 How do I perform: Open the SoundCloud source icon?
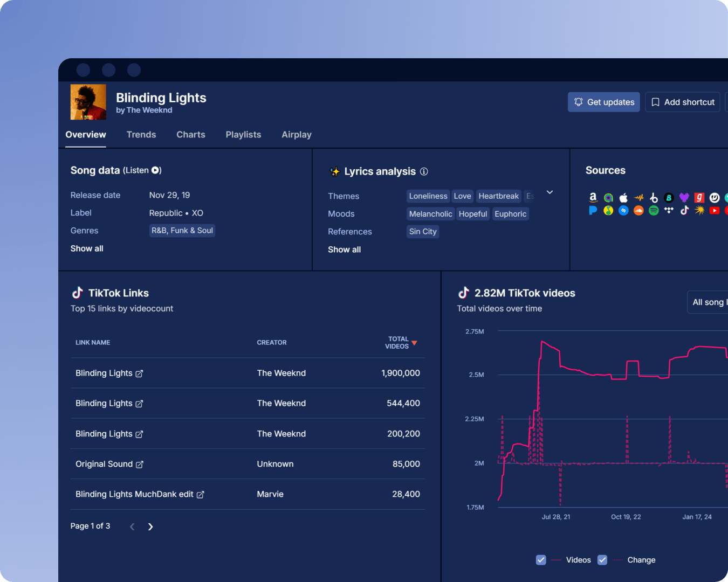(x=638, y=211)
